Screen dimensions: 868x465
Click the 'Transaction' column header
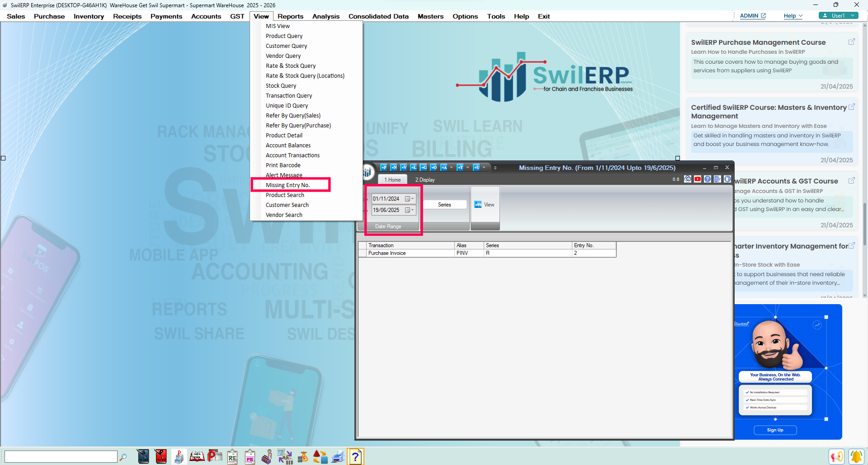pos(410,245)
